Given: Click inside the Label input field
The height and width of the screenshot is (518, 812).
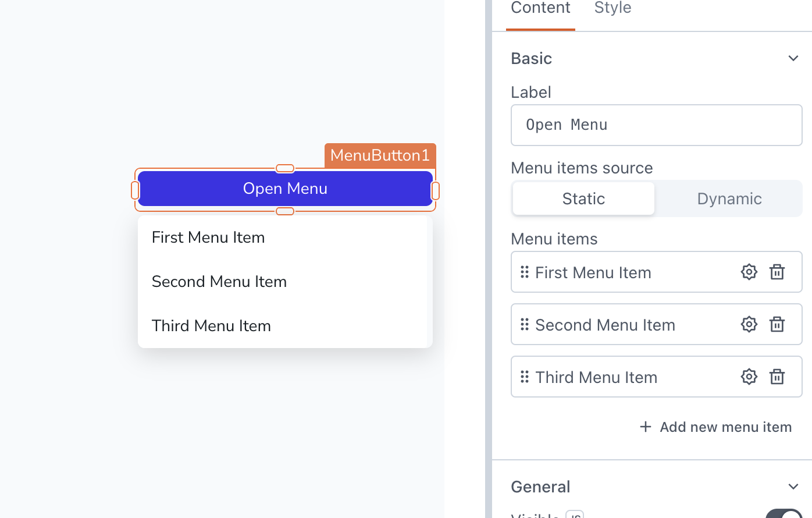Looking at the screenshot, I should coord(656,125).
